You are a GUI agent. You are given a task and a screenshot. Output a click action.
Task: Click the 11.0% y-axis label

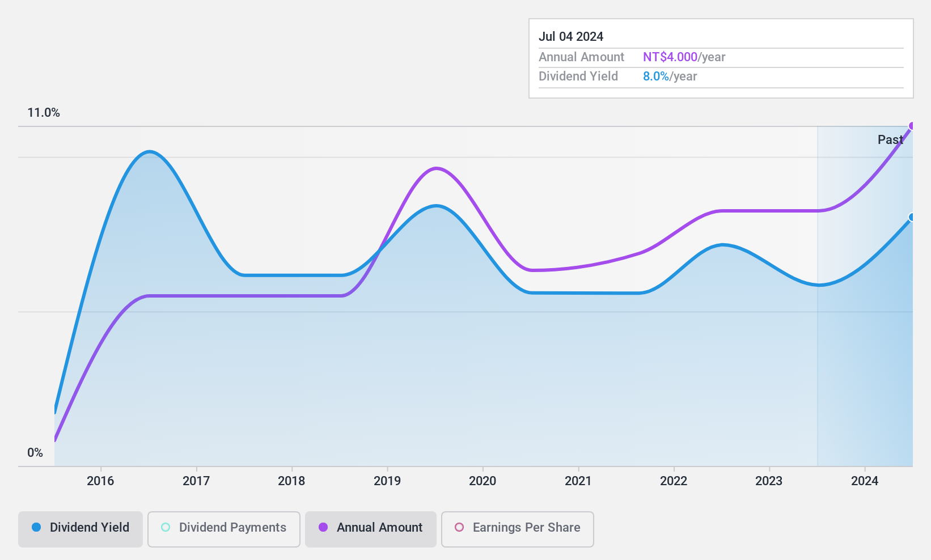click(44, 113)
